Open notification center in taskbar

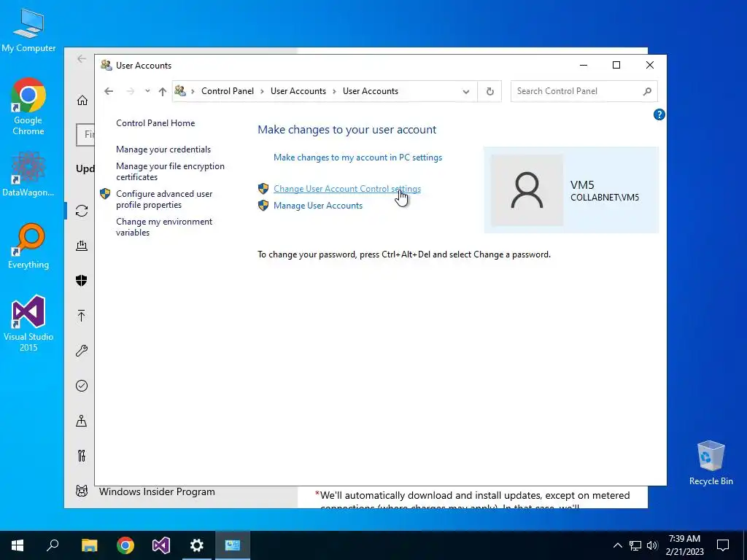click(723, 545)
